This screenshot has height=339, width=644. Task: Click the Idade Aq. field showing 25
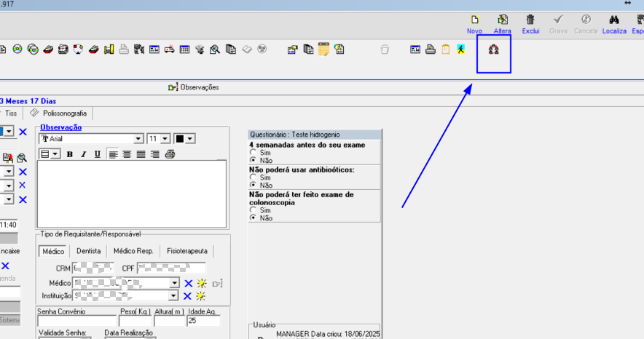(204, 321)
